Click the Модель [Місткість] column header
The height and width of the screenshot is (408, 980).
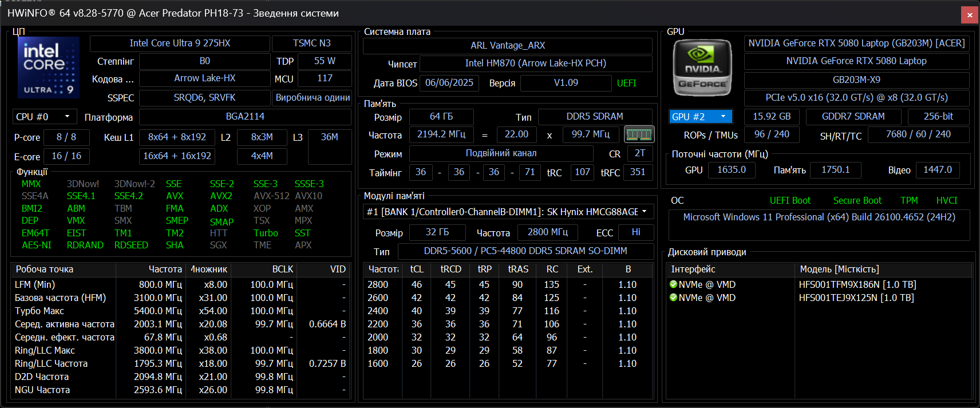(839, 269)
